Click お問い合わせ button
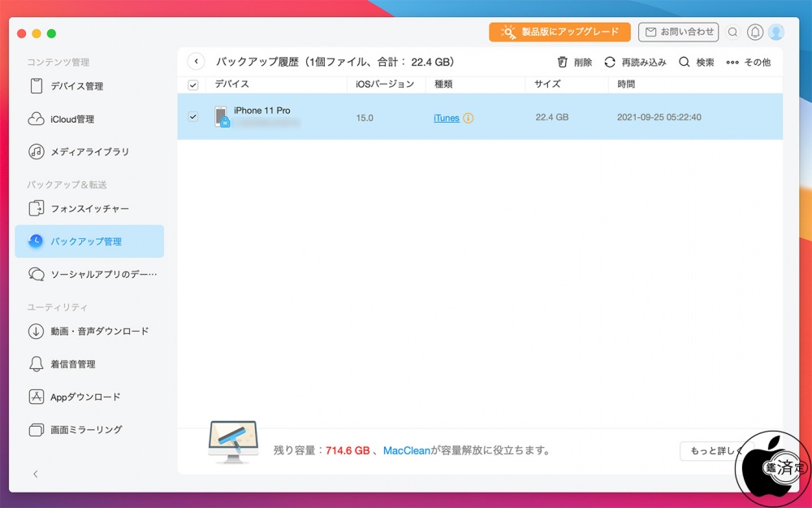This screenshot has height=508, width=812. click(678, 33)
